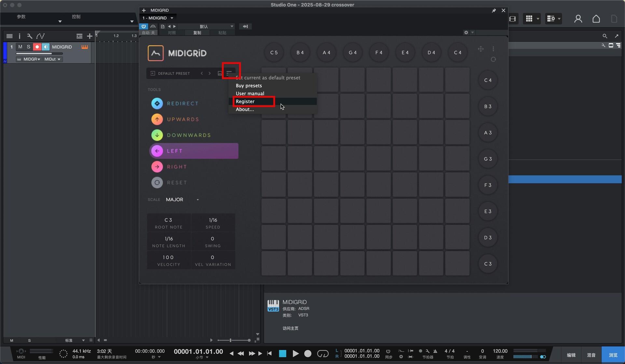Expand the 参数 dropdown arrow
625x364 pixels.
tap(60, 21)
